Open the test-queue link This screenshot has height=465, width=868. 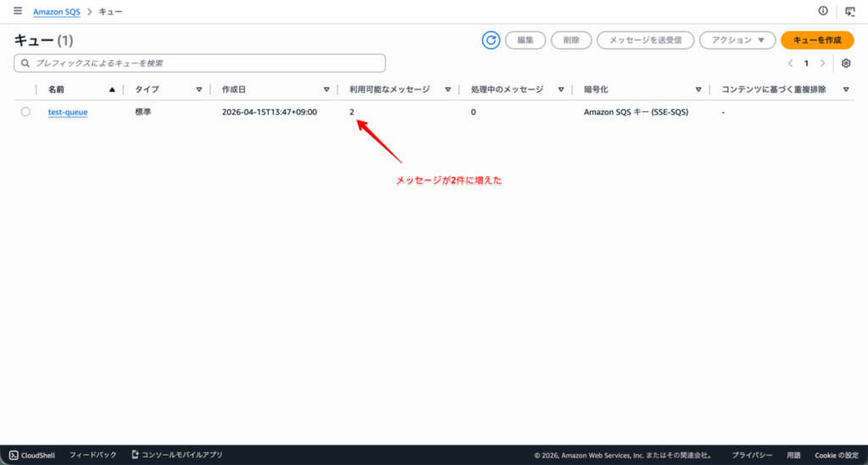tap(68, 112)
